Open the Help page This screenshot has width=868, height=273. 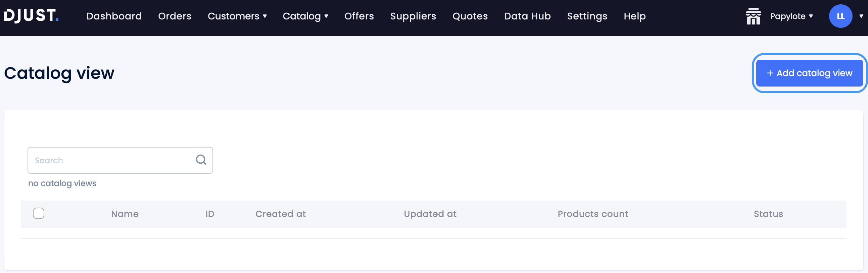634,16
